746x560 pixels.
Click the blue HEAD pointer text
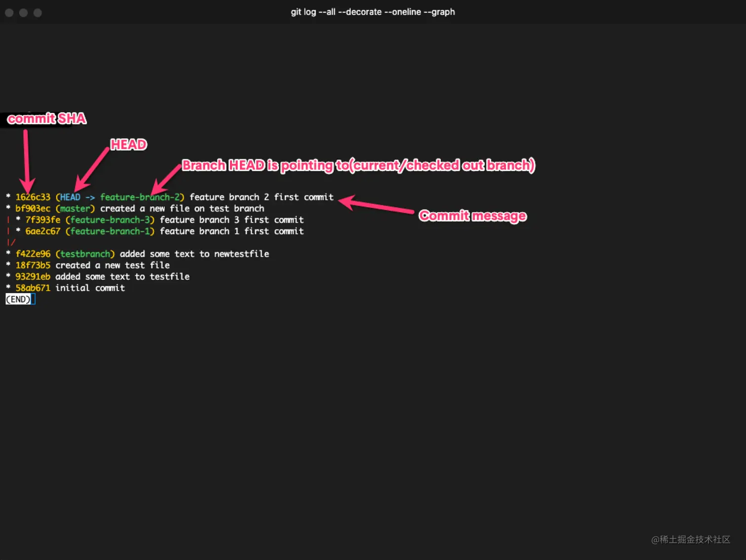click(x=70, y=197)
